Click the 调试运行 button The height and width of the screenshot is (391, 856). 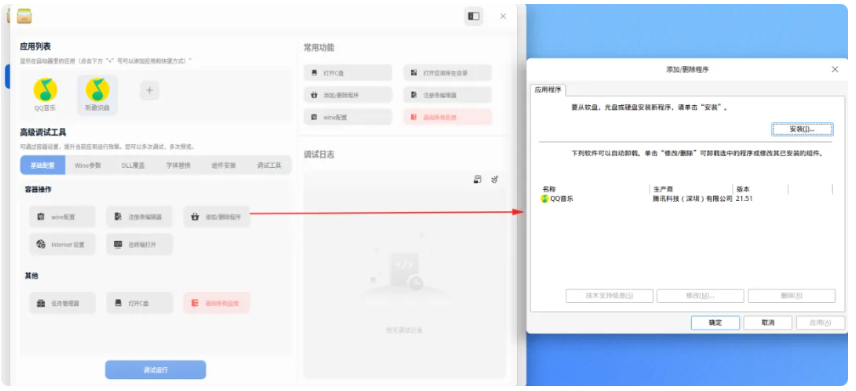coord(156,370)
